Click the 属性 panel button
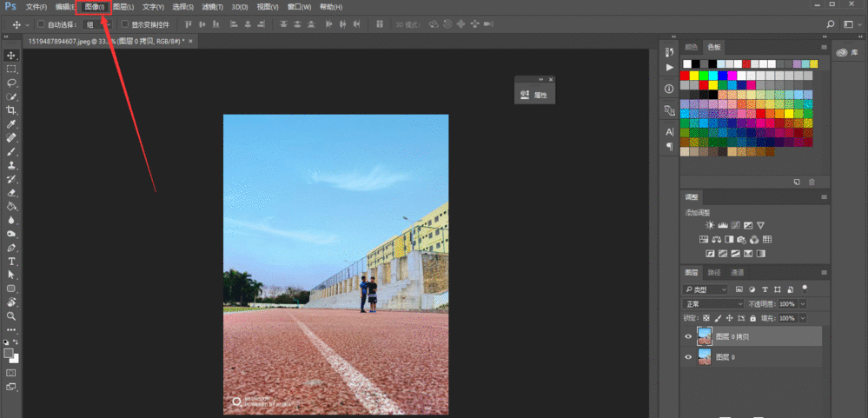The height and width of the screenshot is (418, 868). [534, 95]
